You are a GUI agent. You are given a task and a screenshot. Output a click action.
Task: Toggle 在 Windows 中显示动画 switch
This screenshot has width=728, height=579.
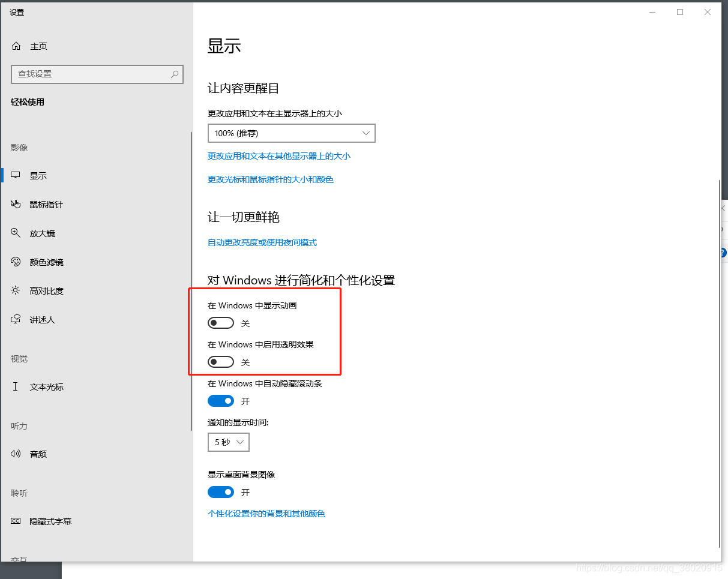(x=221, y=323)
